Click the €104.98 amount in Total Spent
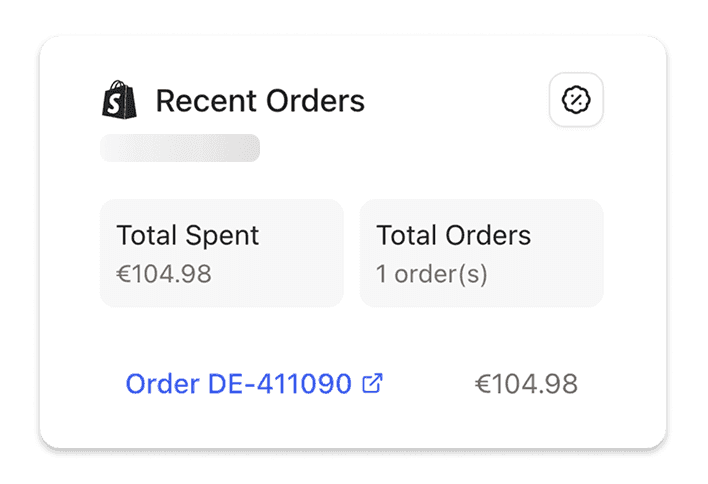This screenshot has width=708, height=484. click(x=164, y=274)
